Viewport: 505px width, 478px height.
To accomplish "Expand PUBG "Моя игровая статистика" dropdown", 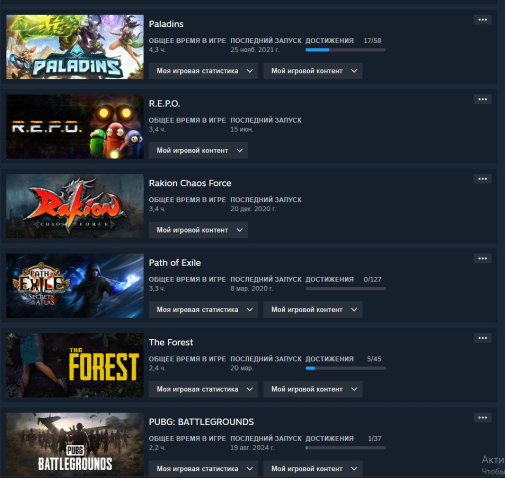I will [203, 469].
